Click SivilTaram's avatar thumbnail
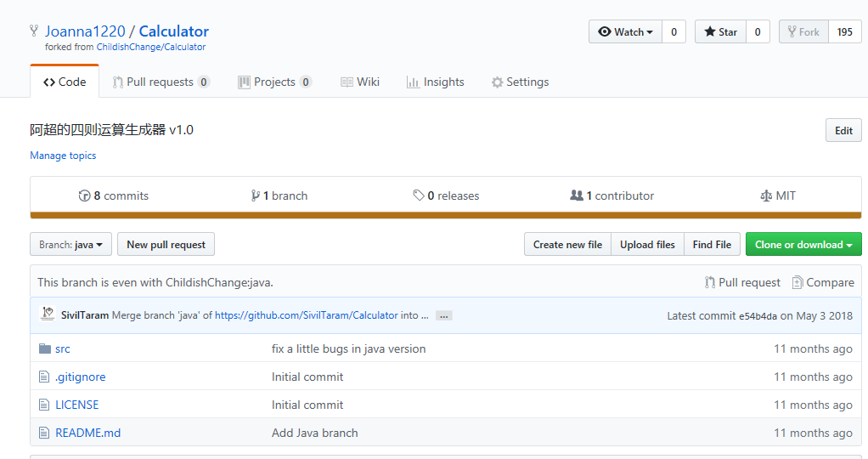This screenshot has height=459, width=868. coord(48,314)
